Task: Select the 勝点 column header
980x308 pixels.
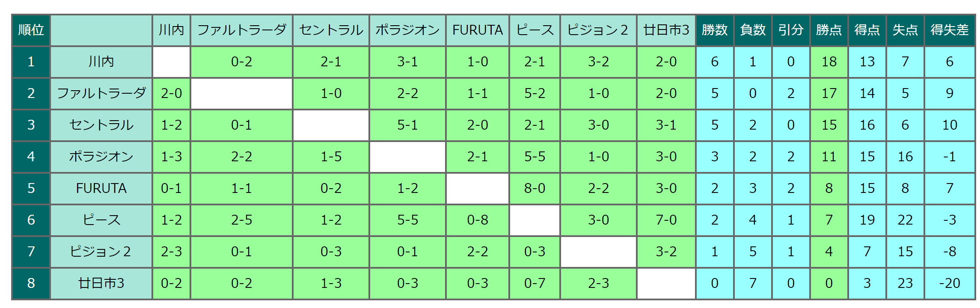Action: [829, 30]
